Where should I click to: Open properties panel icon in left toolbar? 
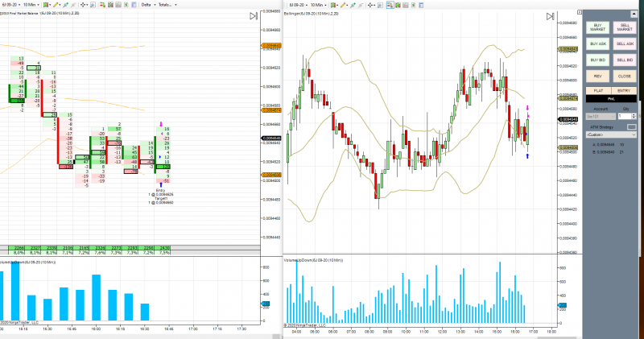134,5
